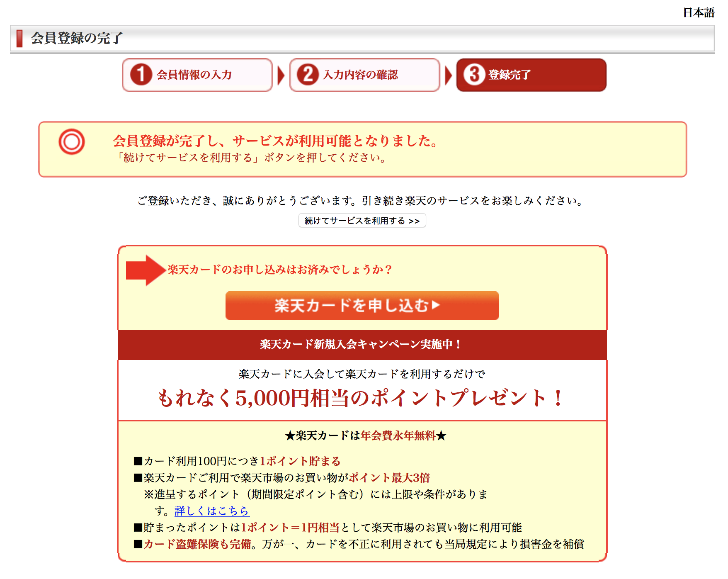
Task: Click the 1ポイント＝1円相当 bullet line
Action: tap(328, 528)
